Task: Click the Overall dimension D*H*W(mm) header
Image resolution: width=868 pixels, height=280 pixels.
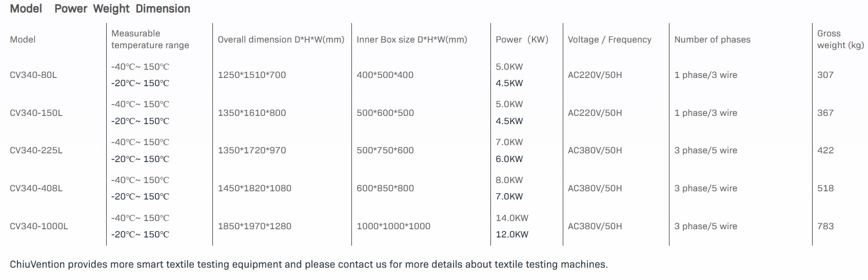Action: (x=281, y=39)
